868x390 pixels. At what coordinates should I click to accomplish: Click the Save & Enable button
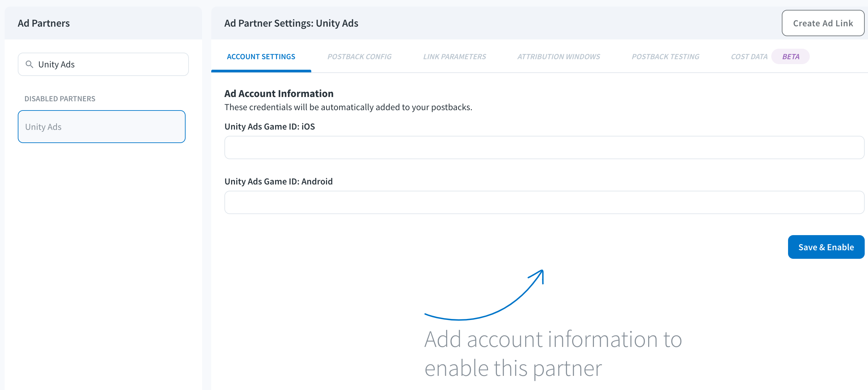tap(826, 247)
